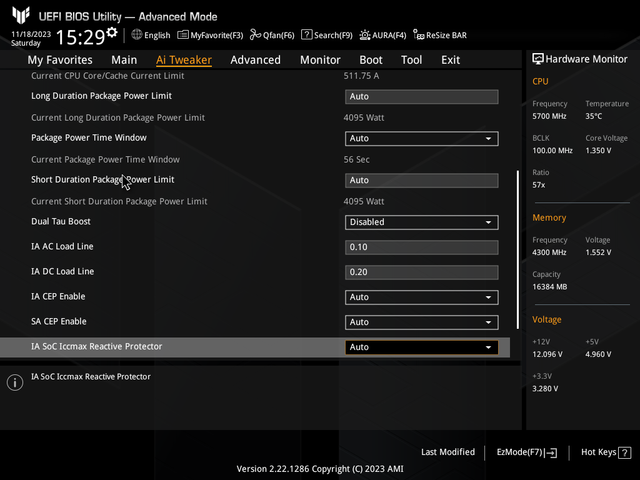Open the Tool tab
Screen dimensions: 640x480
tap(411, 60)
